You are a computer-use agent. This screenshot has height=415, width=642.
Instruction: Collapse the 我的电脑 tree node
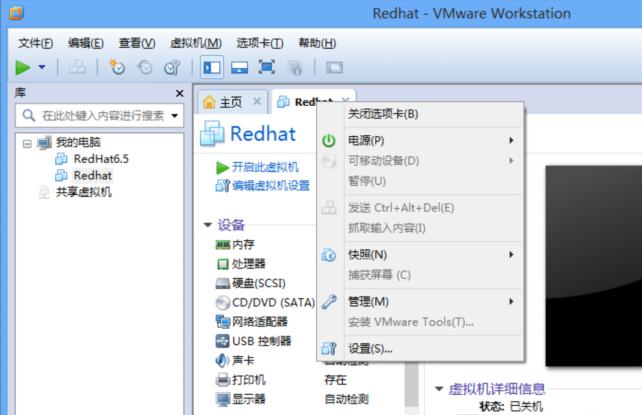27,143
